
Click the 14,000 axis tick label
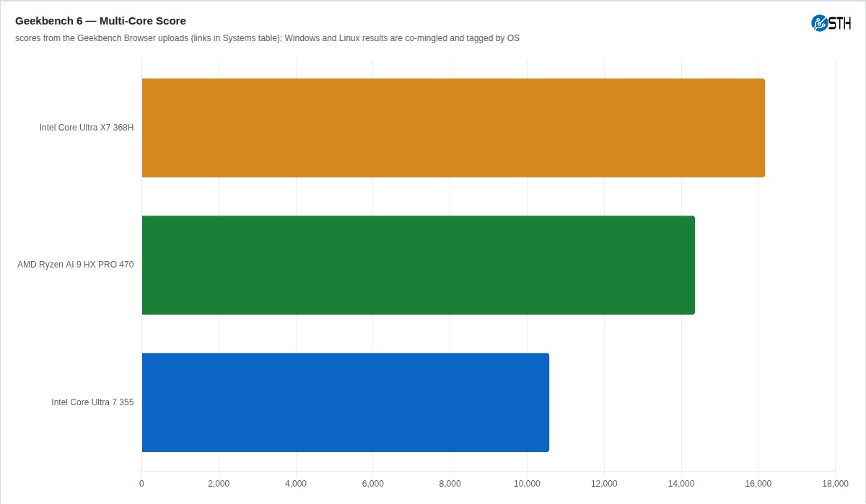coord(681,483)
